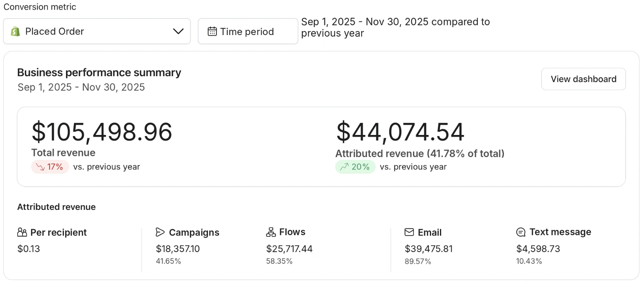The height and width of the screenshot is (284, 644).
Task: Click the 10.43% text message percentage
Action: 529,261
